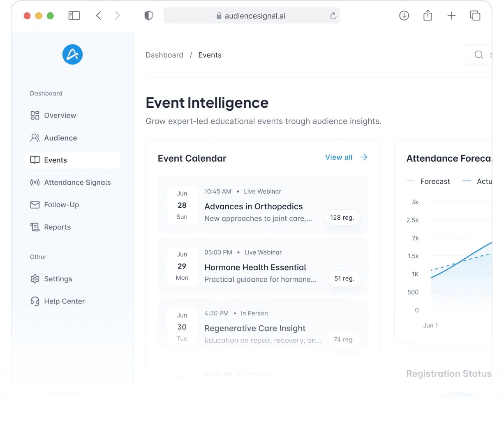Open the Hormone Health Essential event
Image resolution: width=504 pixels, height=422 pixels.
pyautogui.click(x=263, y=266)
